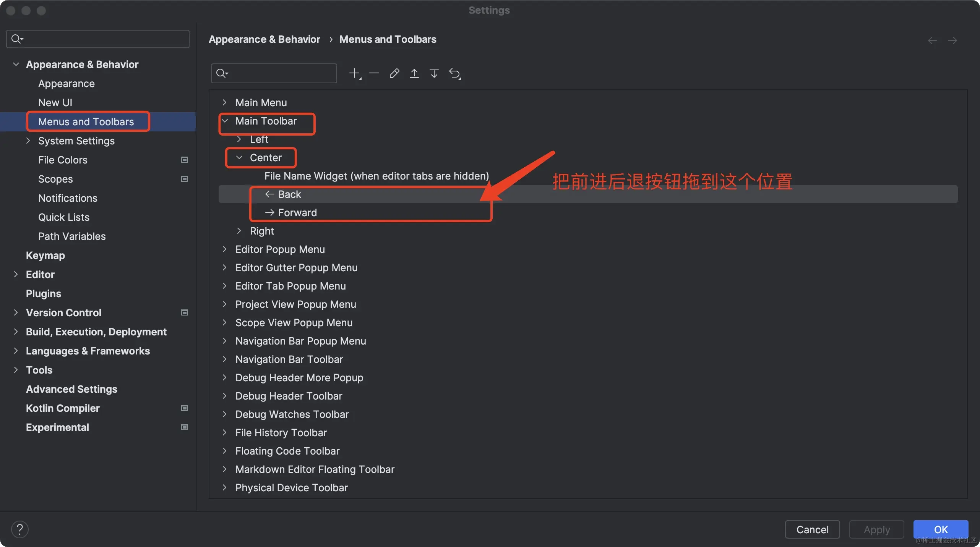
Task: Open the Notifications settings page
Action: click(x=68, y=198)
